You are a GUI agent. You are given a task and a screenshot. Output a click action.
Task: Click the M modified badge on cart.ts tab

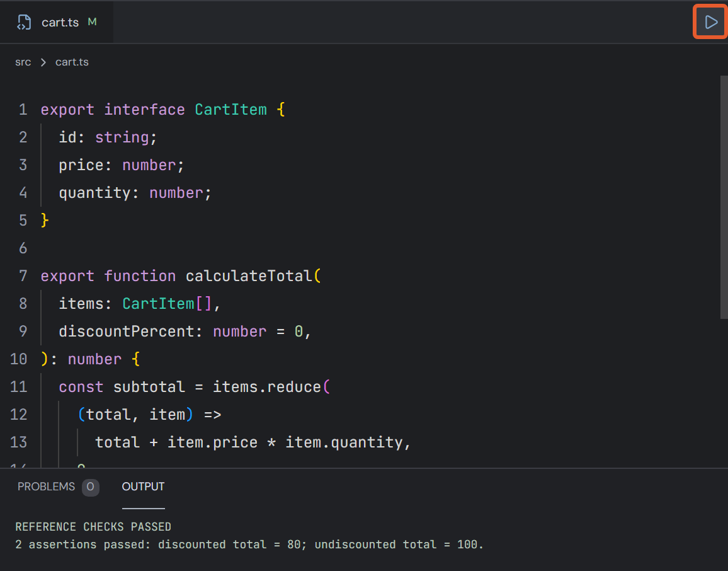coord(93,22)
